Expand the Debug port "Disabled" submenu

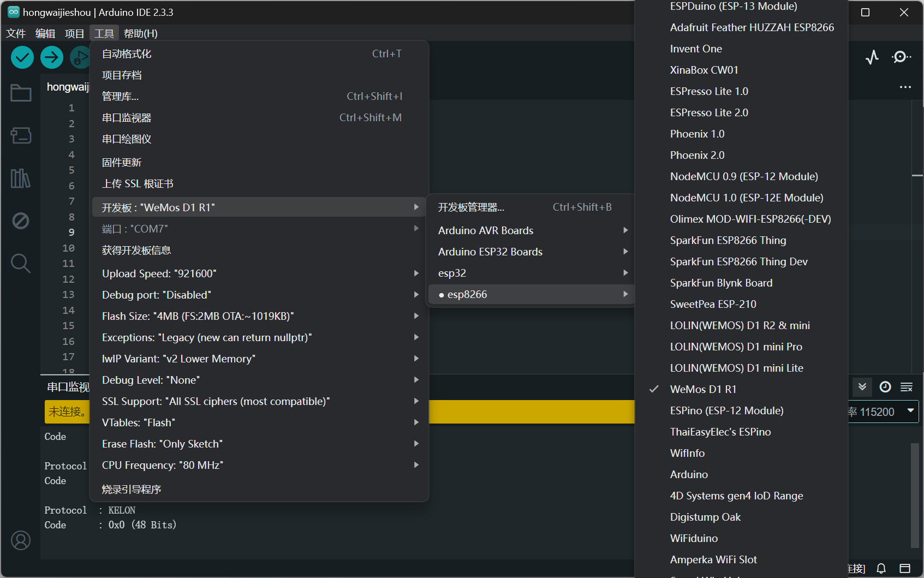[x=259, y=295]
